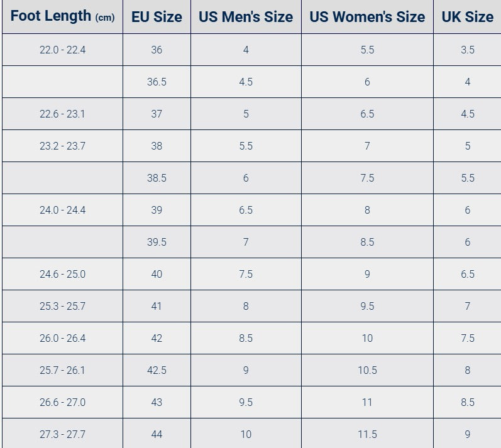Click the UK Size column header
The image size is (501, 448).
pos(468,16)
